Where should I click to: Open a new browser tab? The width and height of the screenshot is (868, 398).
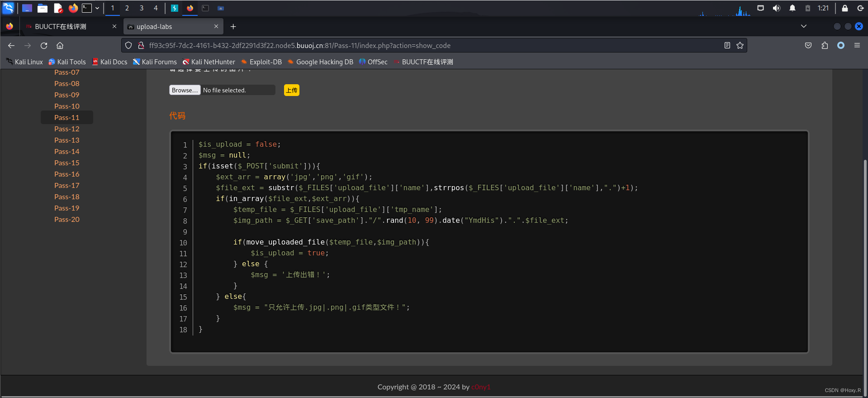(x=233, y=27)
